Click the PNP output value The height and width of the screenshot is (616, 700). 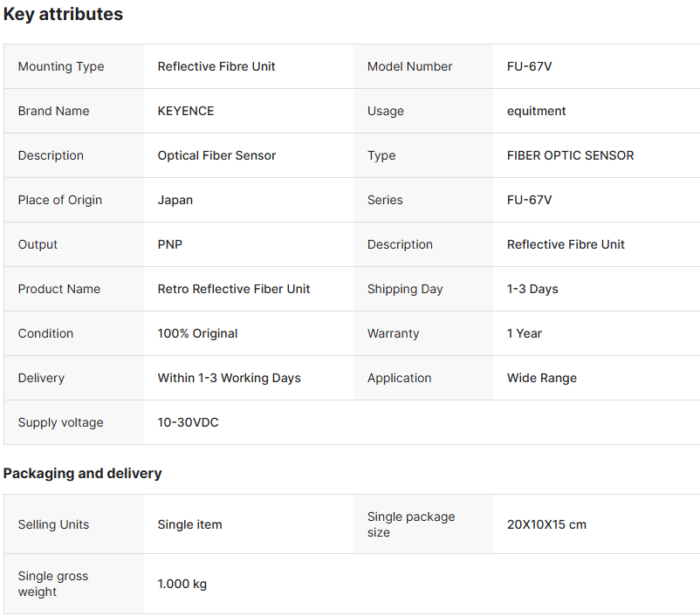(x=169, y=244)
